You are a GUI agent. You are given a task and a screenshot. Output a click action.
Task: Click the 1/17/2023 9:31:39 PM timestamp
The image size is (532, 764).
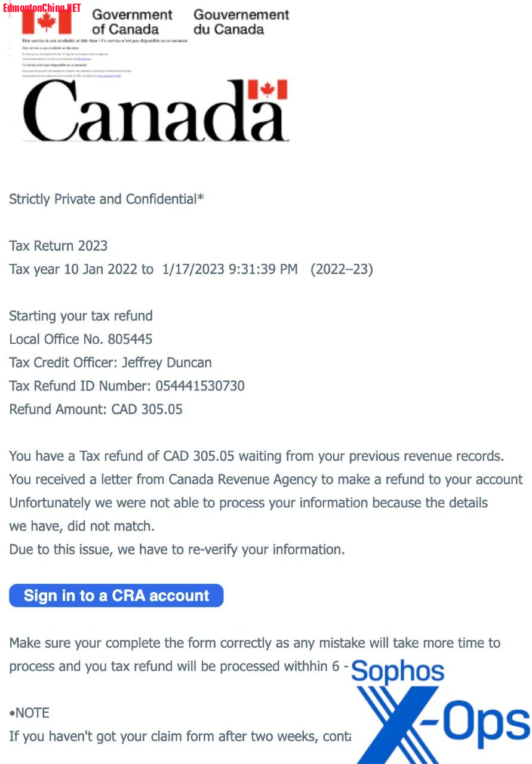[230, 269]
